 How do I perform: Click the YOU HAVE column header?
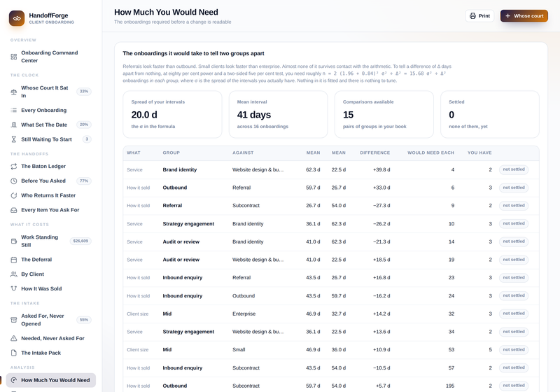479,153
